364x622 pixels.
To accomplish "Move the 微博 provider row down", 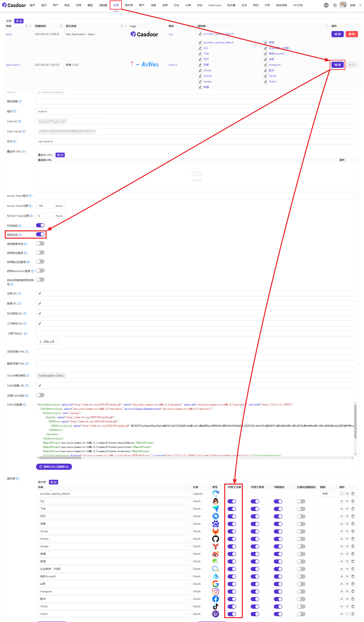I will [347, 554].
